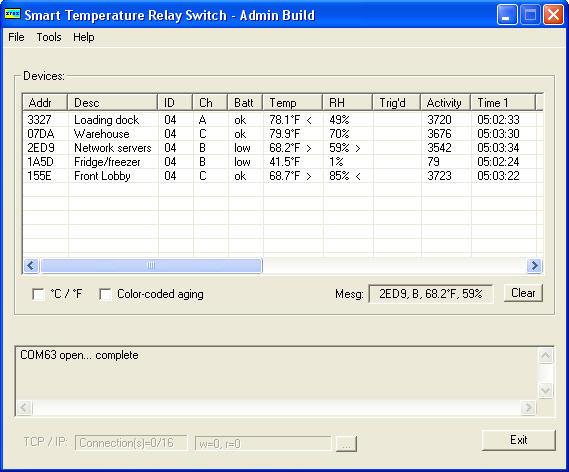Click the device list scroll right arrow
569x472 pixels.
(x=534, y=266)
